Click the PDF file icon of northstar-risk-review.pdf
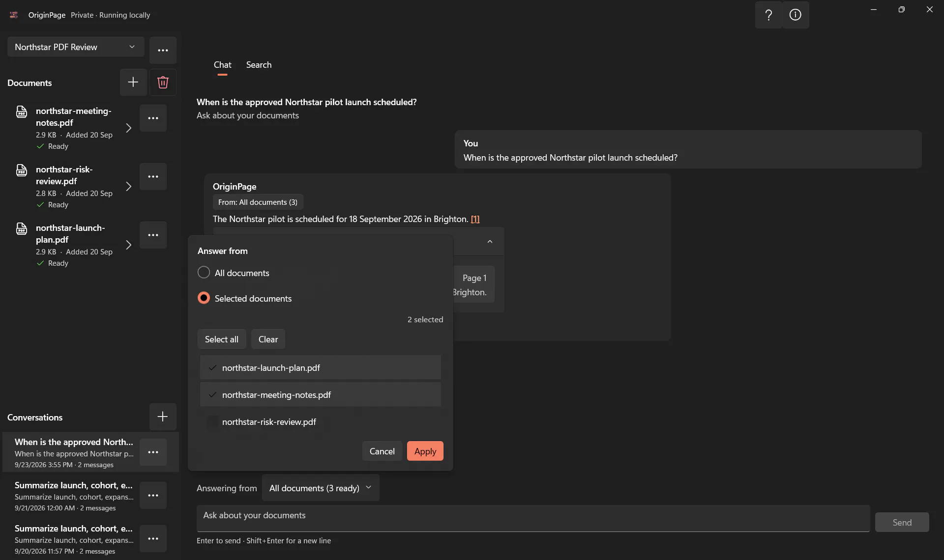944x560 pixels. click(x=22, y=170)
